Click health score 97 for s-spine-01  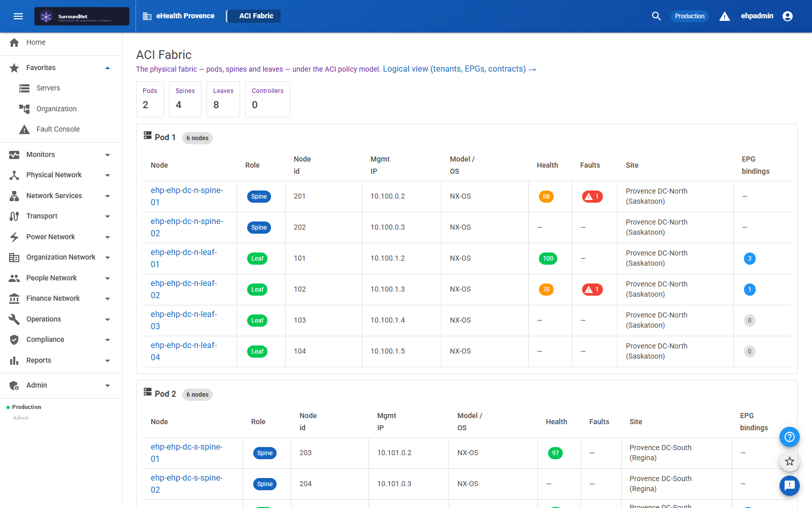point(555,453)
